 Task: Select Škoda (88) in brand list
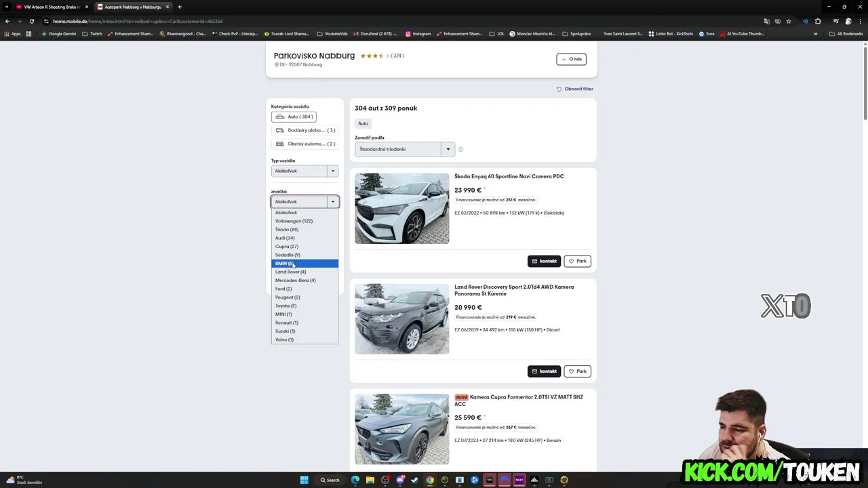(304, 230)
